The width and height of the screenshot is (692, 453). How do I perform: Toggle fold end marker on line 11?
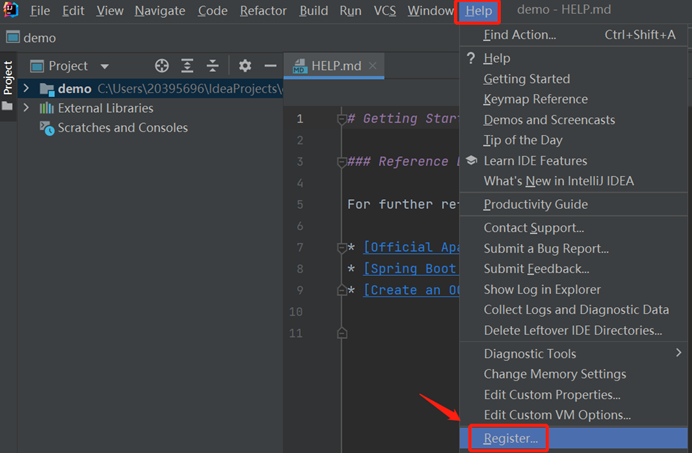342,333
